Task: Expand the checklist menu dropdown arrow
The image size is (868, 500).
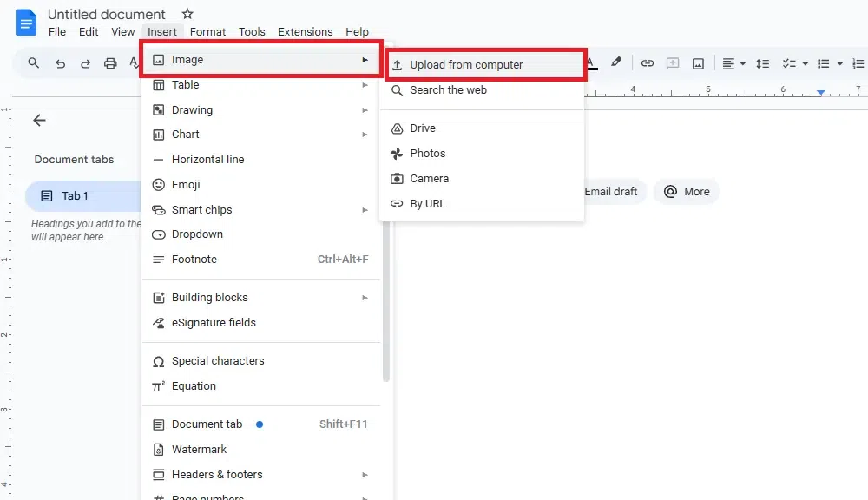Action: tap(805, 63)
